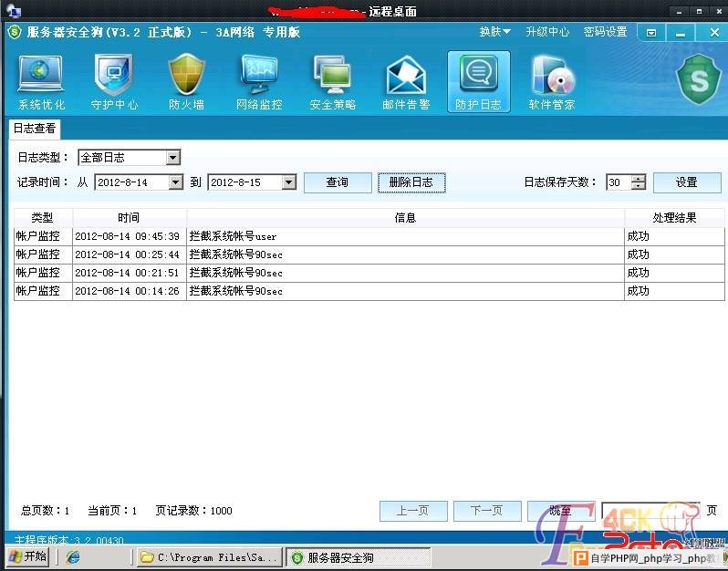Open the 系统优化 module
This screenshot has width=728, height=571.
41,83
